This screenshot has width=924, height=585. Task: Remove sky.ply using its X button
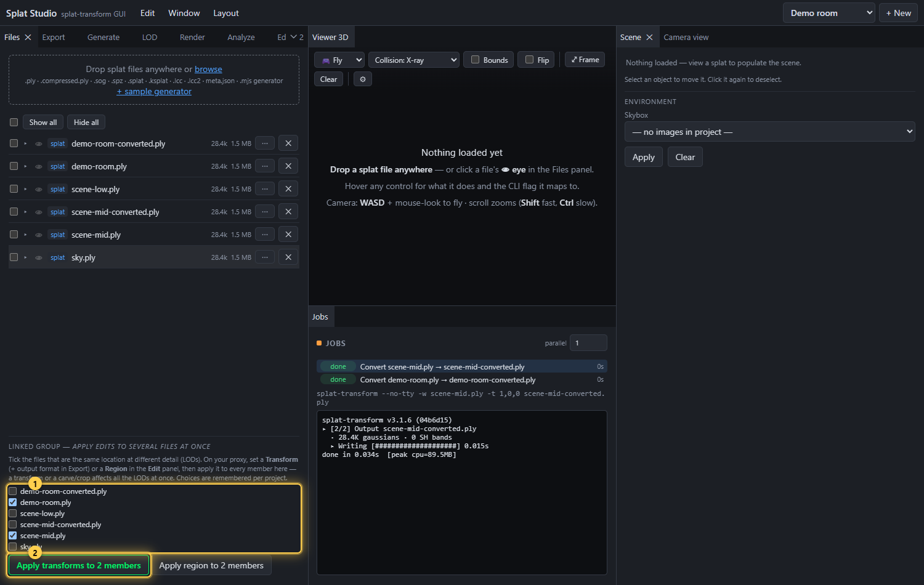click(288, 257)
